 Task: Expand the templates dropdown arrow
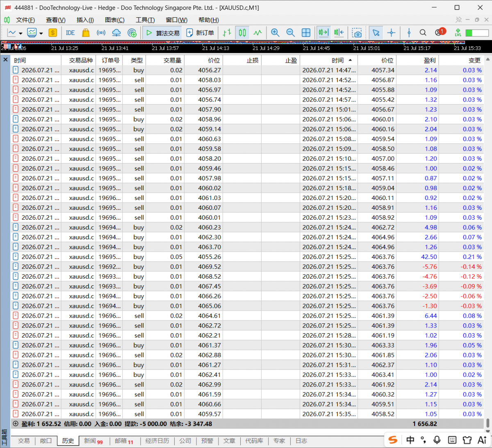[x=41, y=33]
